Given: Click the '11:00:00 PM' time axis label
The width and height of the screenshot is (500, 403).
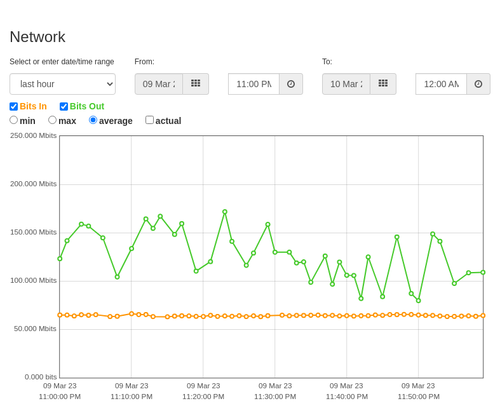Looking at the screenshot, I should click(60, 397).
